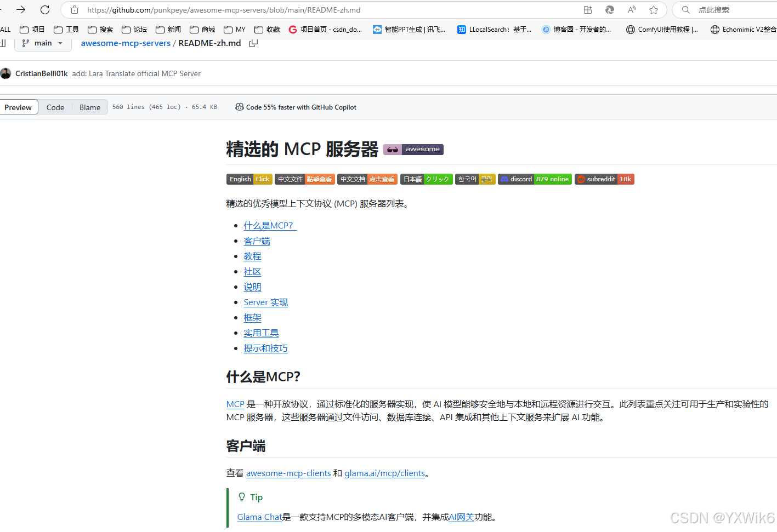Image resolution: width=777 pixels, height=532 pixels.
Task: Open the Glama Chat link in Tip
Action: coord(259,517)
